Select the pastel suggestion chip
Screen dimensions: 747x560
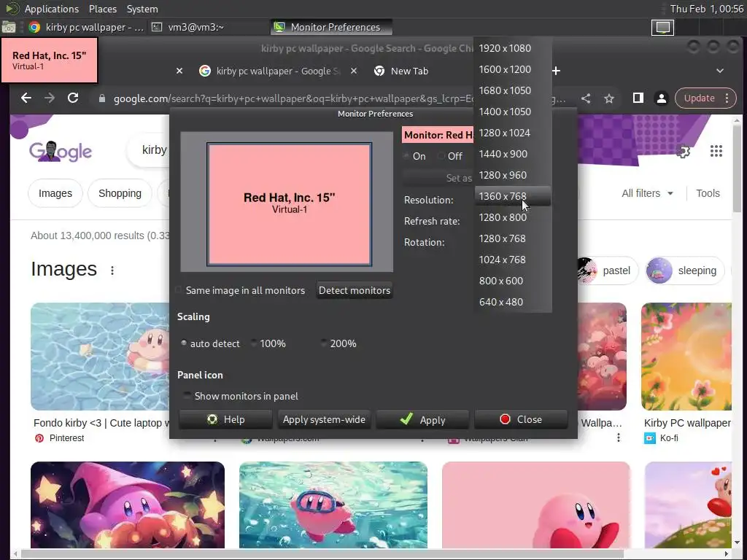click(608, 271)
